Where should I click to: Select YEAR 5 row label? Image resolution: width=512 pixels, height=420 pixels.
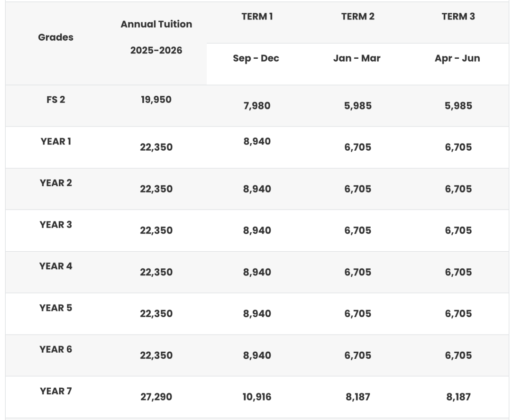[56, 308]
